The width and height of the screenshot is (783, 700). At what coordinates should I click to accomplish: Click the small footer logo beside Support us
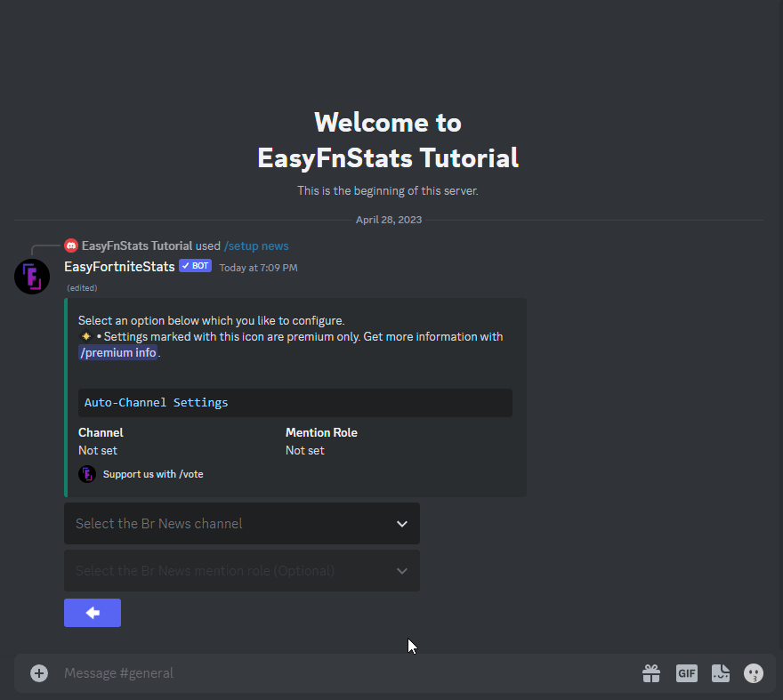(87, 474)
